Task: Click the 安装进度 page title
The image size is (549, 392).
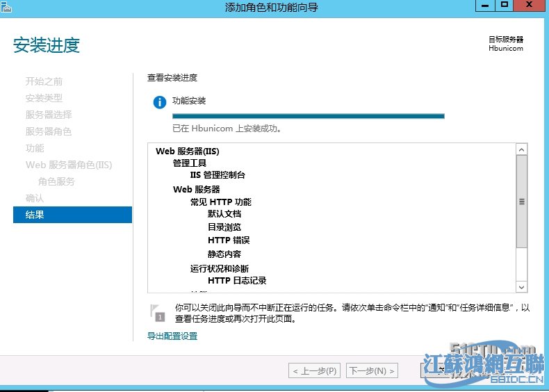Action: tap(47, 45)
